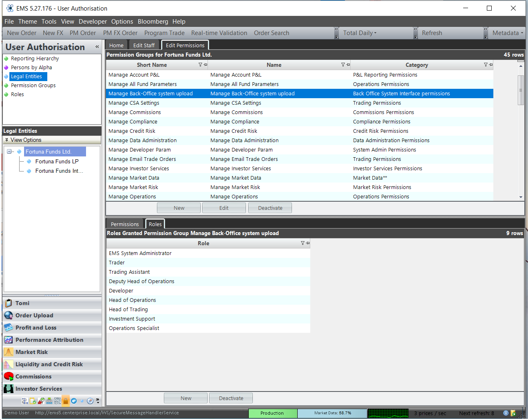This screenshot has width=528, height=420.
Task: Open the Total Daily dropdown
Action: click(360, 33)
